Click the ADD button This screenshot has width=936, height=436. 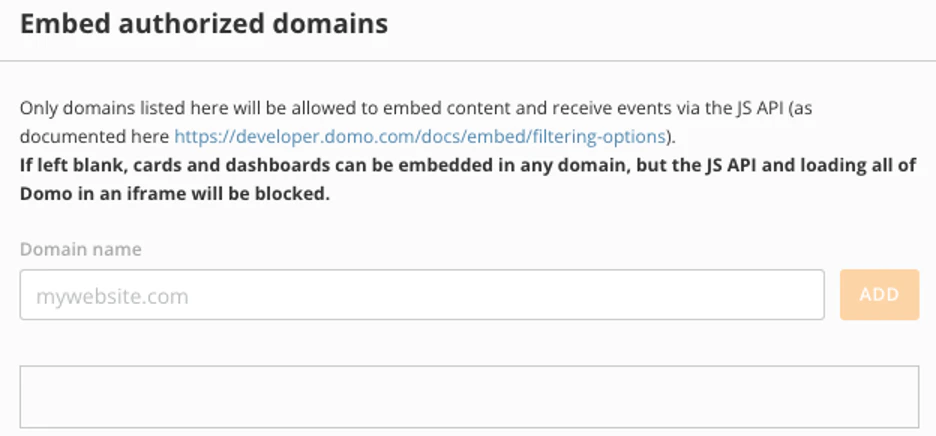click(x=879, y=294)
